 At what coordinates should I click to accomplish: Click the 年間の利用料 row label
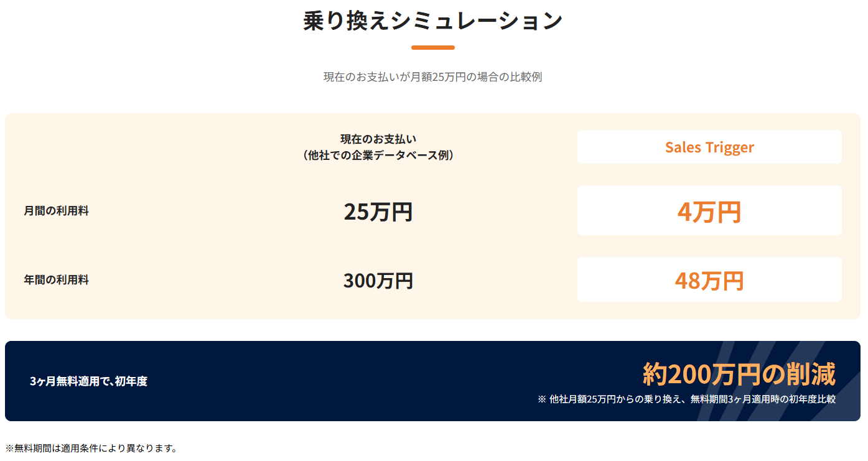[57, 280]
